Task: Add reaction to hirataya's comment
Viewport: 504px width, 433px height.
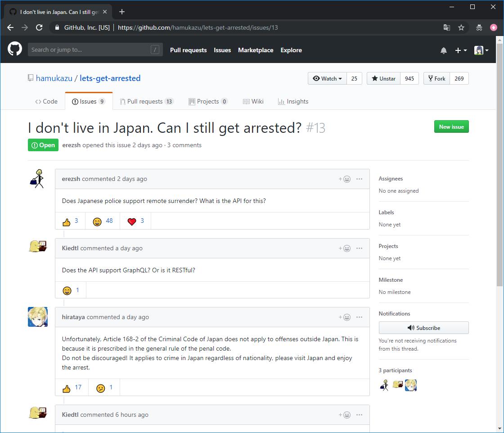Action: [x=345, y=317]
